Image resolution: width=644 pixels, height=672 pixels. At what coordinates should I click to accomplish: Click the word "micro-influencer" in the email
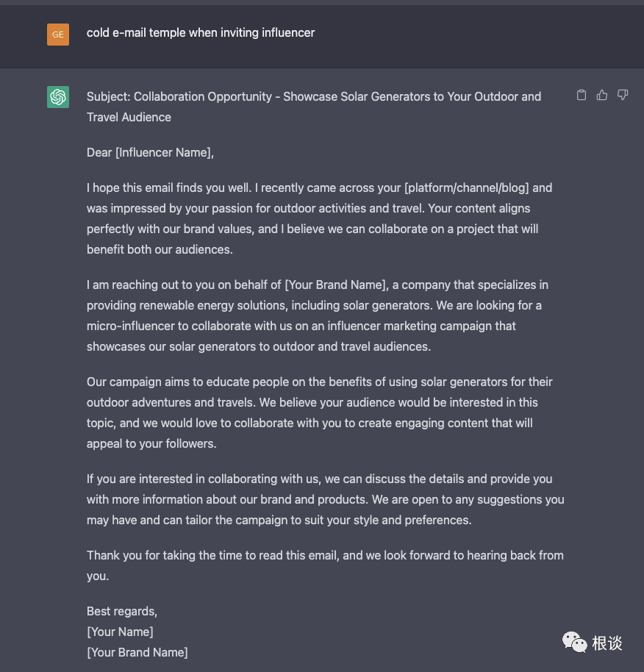pyautogui.click(x=132, y=326)
